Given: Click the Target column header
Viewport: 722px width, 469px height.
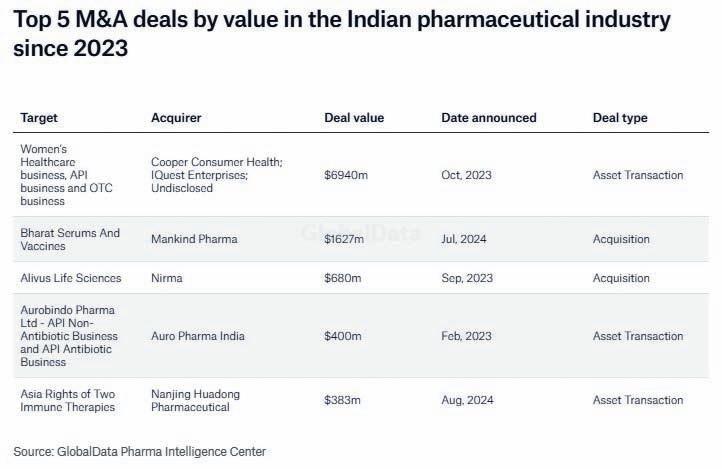Looking at the screenshot, I should point(39,118).
